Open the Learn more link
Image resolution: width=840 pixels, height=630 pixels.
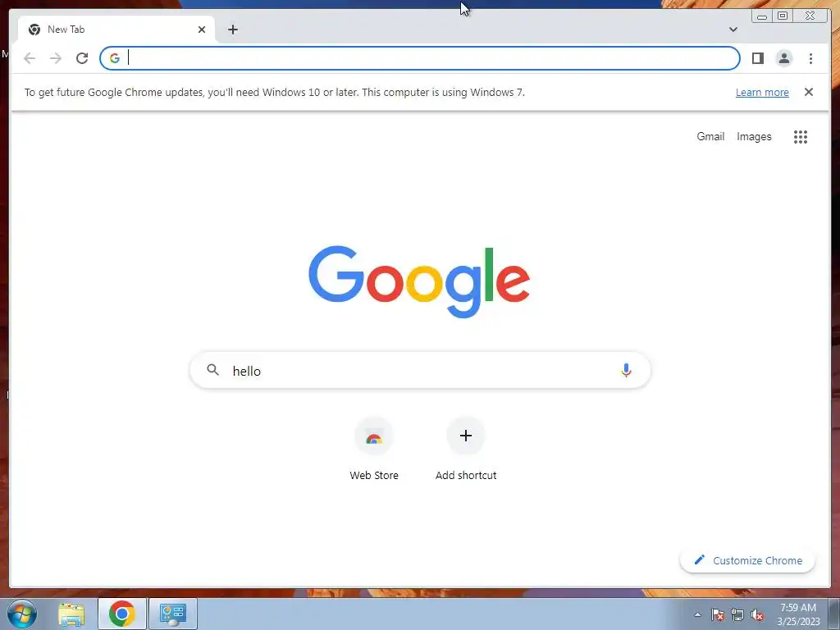[x=762, y=92]
